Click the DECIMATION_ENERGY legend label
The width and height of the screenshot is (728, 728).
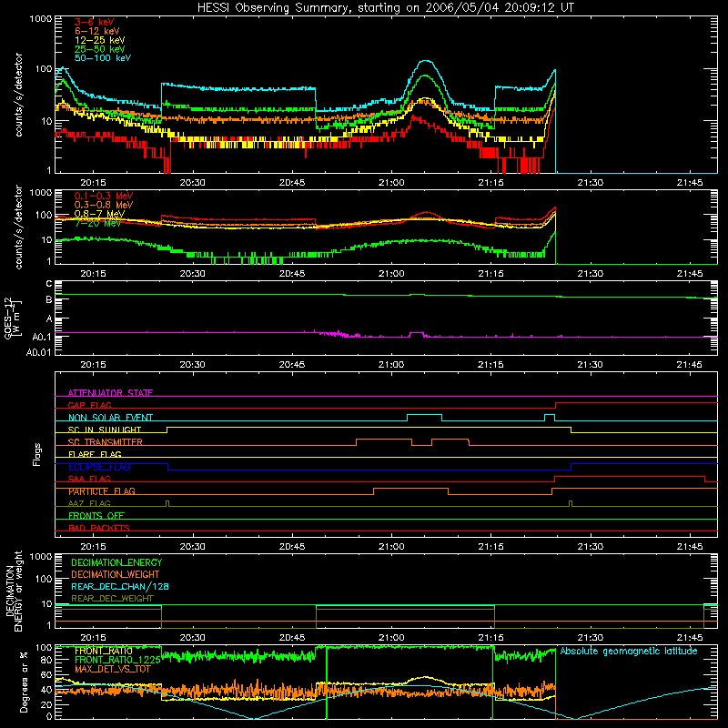click(x=116, y=562)
